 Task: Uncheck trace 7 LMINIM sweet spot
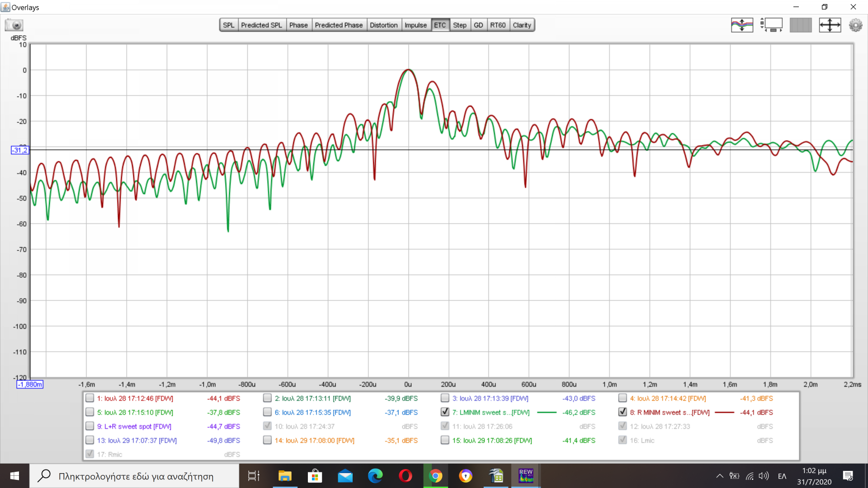coord(445,412)
